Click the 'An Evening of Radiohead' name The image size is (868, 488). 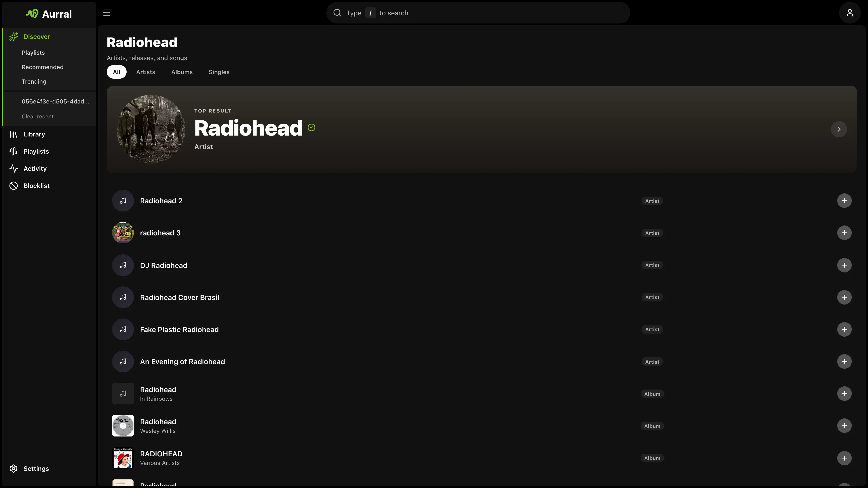point(182,362)
